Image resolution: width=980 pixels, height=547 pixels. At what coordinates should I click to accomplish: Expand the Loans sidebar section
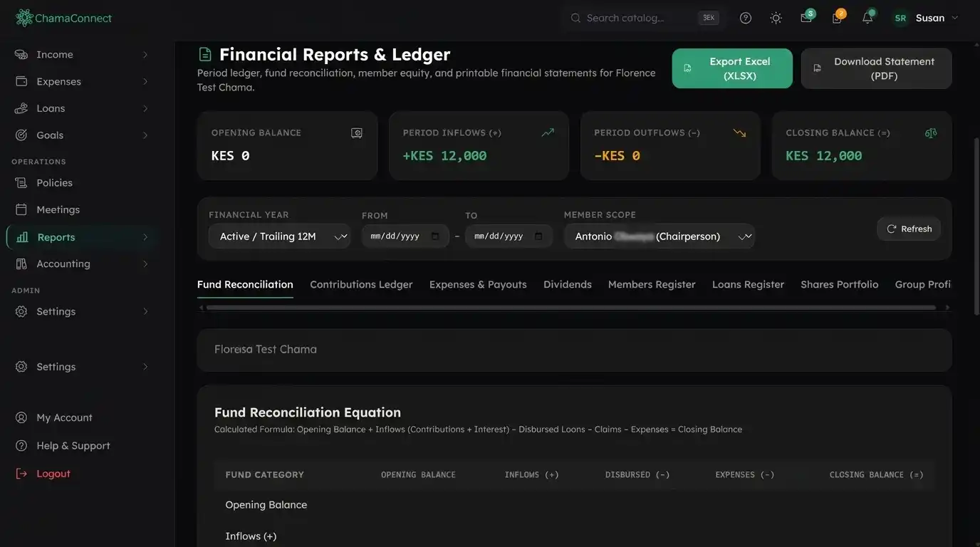coord(145,108)
